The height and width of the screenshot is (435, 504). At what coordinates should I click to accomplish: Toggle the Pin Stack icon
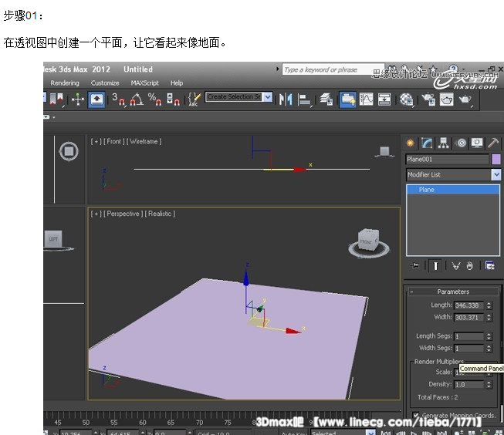pyautogui.click(x=414, y=265)
